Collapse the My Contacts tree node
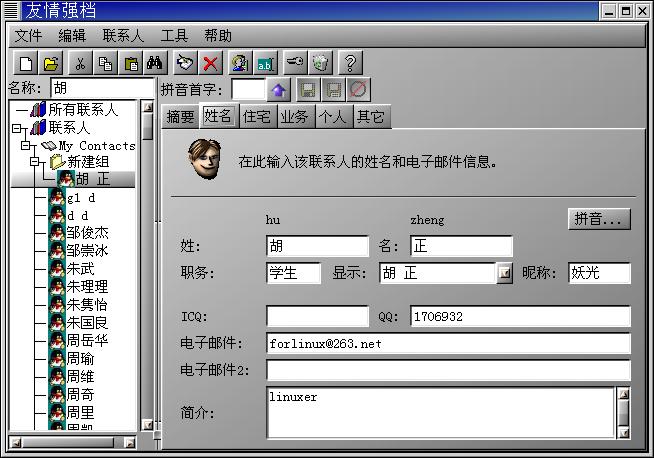Image resolution: width=654 pixels, height=458 pixels. point(25,145)
